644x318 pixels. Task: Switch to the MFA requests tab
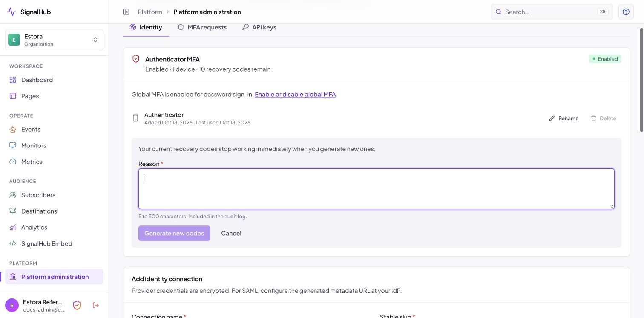202,27
